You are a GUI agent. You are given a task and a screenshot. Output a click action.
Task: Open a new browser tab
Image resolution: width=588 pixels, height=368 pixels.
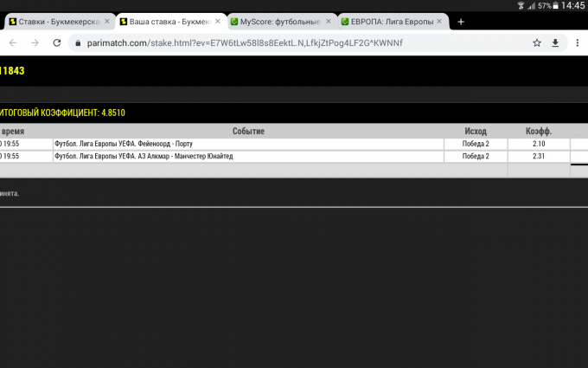tap(461, 22)
